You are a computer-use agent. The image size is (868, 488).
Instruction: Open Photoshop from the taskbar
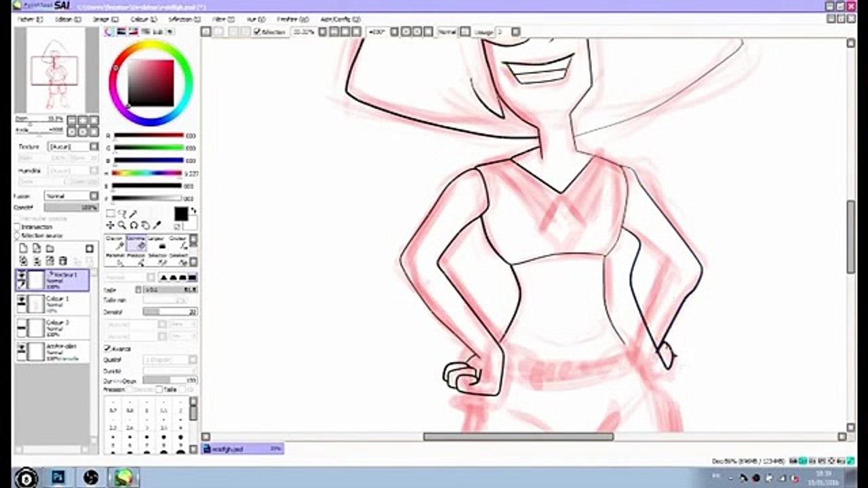click(58, 478)
